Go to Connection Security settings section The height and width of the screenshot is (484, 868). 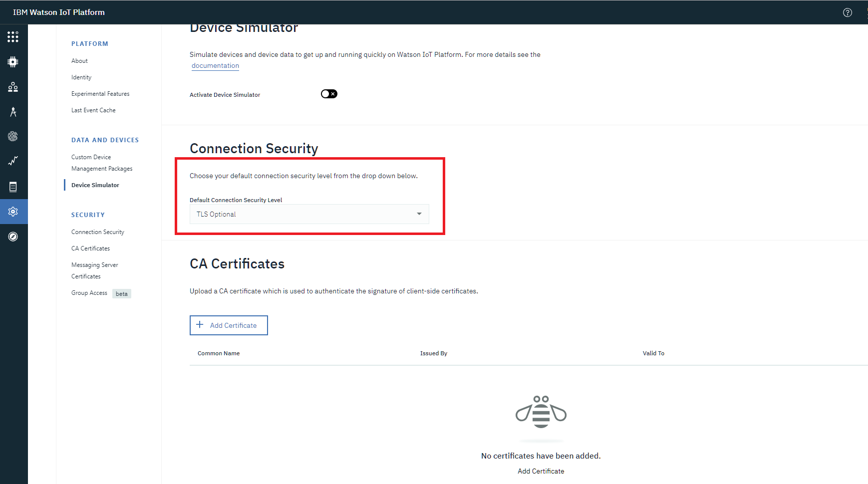pos(98,232)
